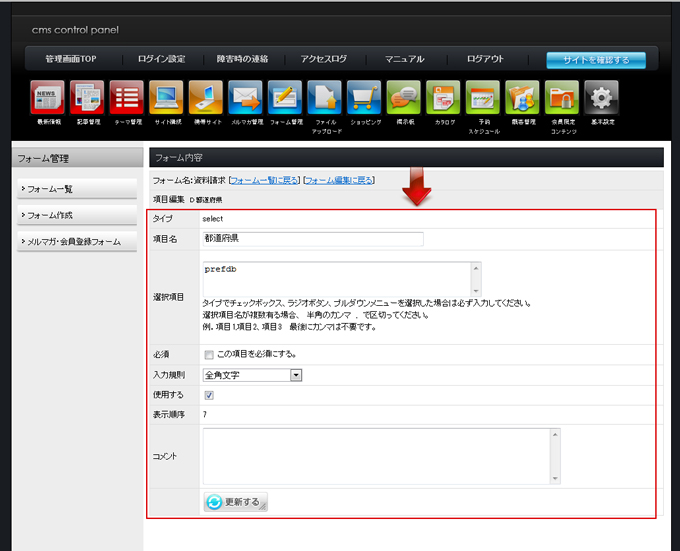Open the アクセスログ menu item
The height and width of the screenshot is (551, 680).
[323, 60]
